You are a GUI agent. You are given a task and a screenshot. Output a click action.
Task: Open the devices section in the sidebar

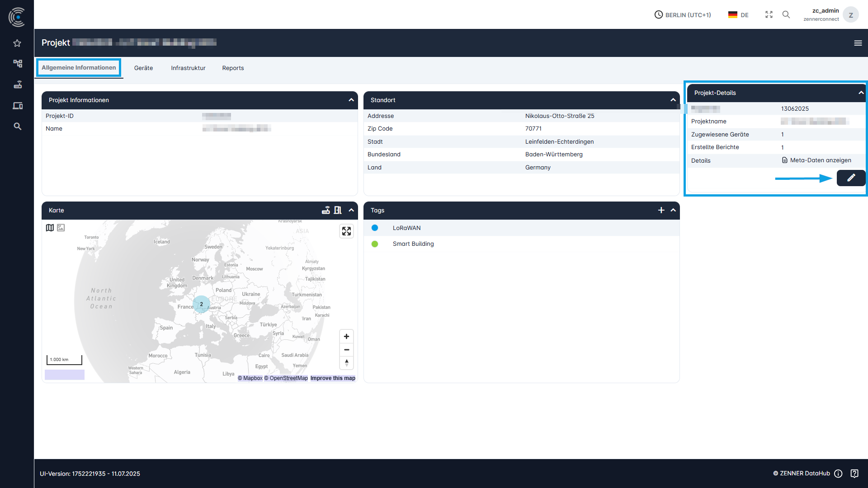click(x=17, y=105)
